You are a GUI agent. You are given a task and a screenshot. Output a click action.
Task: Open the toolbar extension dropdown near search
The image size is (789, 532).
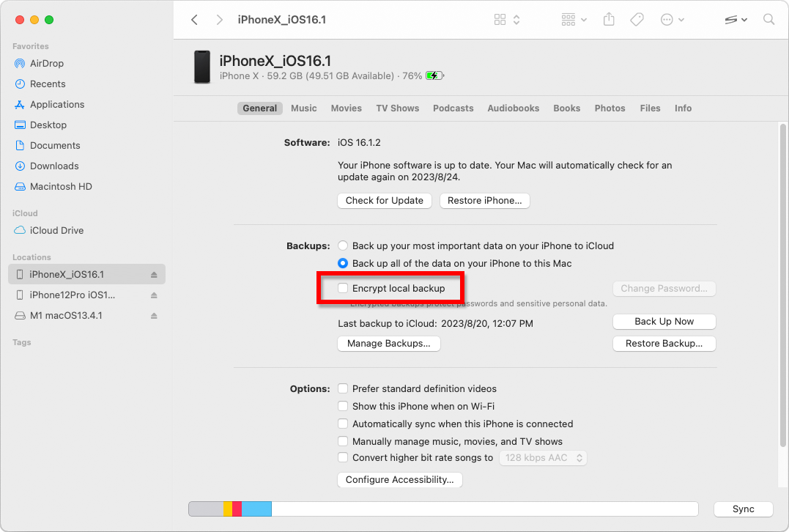tap(736, 20)
